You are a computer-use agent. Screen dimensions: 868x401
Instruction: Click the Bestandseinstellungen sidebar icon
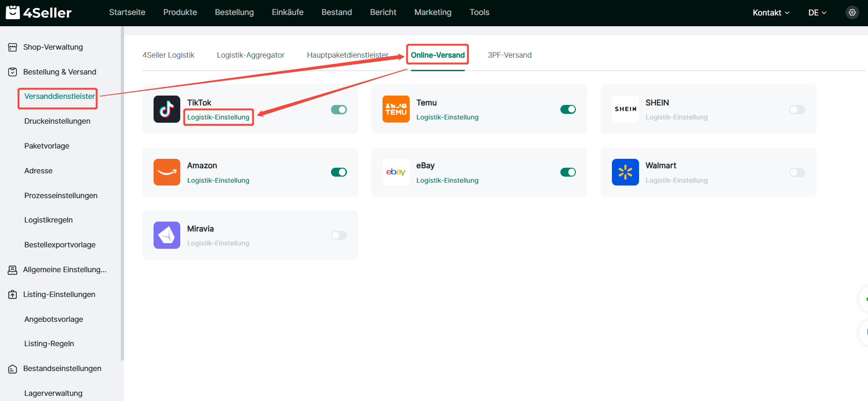(x=13, y=369)
